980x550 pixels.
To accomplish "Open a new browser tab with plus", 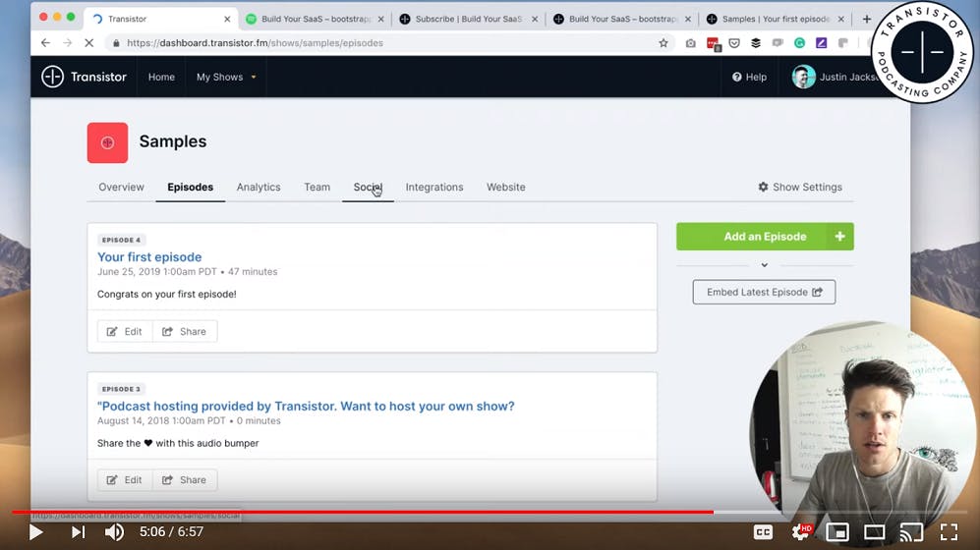I will [866, 19].
